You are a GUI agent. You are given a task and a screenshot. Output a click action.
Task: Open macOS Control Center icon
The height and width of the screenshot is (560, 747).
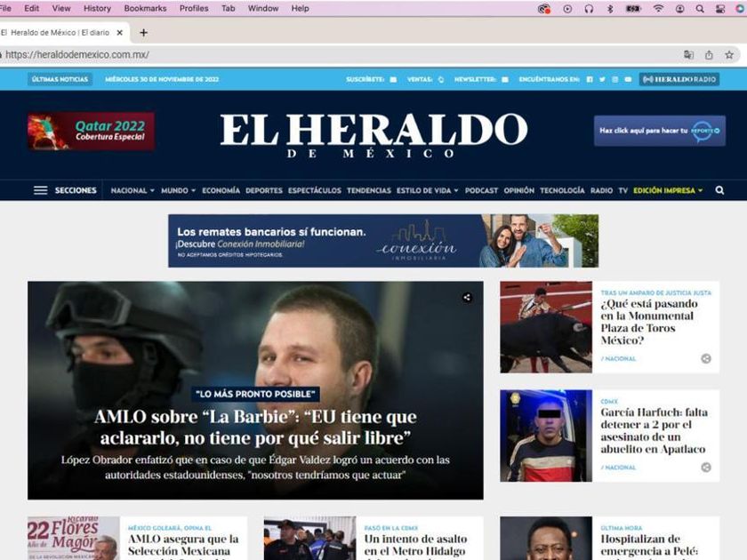(720, 9)
